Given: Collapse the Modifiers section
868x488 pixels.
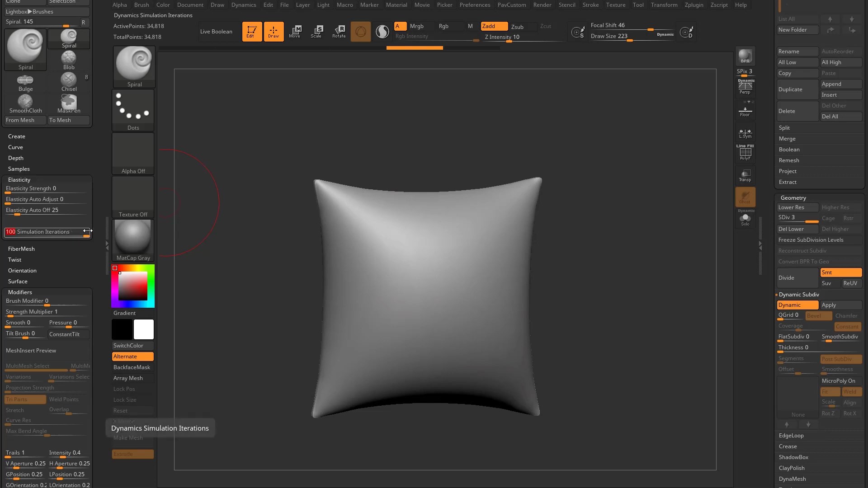Looking at the screenshot, I should pyautogui.click(x=20, y=292).
